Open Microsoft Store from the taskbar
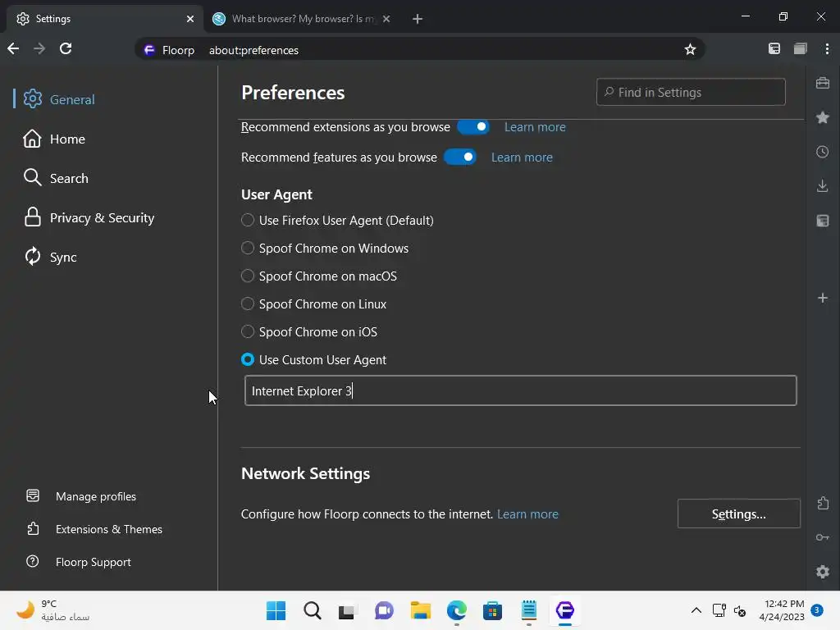Image resolution: width=840 pixels, height=630 pixels. (x=492, y=610)
